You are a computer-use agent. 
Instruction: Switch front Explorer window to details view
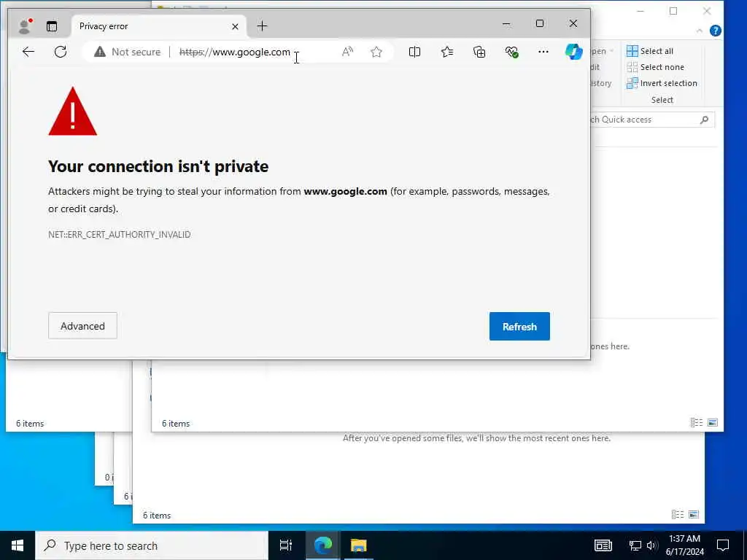697,422
